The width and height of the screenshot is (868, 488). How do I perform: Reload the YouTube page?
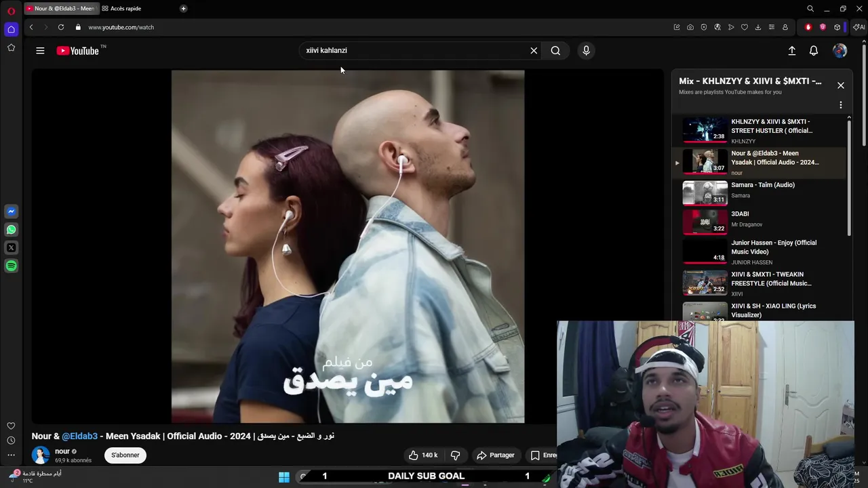tap(61, 27)
